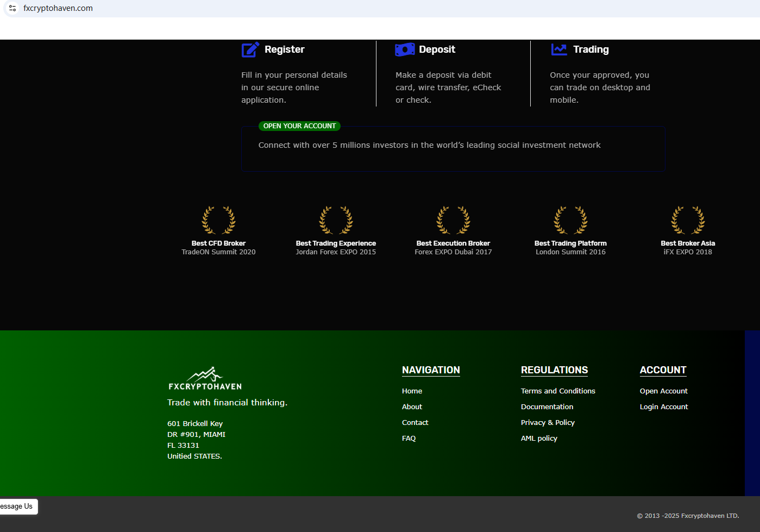Click the Fxcryptohaven mountain logo in footer
Screen dimensions: 760x532
pyautogui.click(x=205, y=378)
